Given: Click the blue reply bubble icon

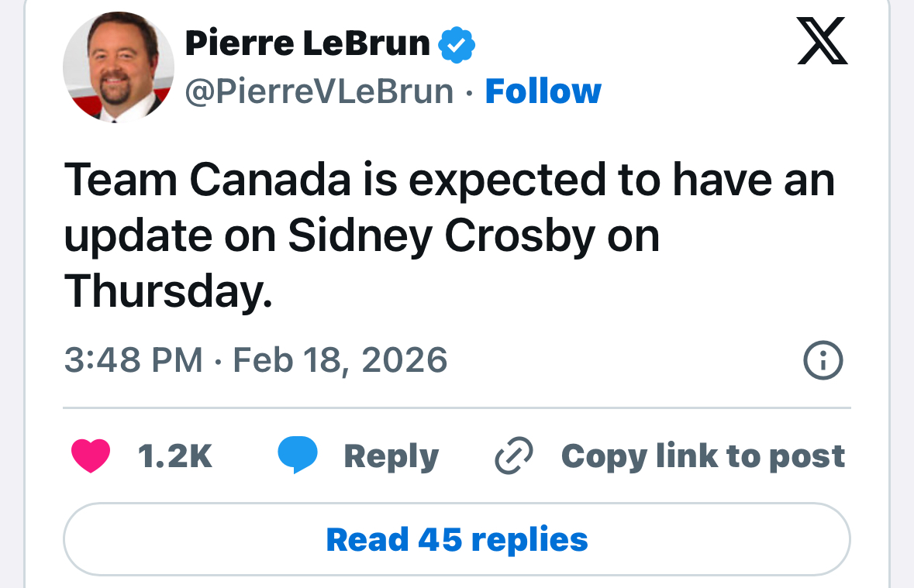Looking at the screenshot, I should click(297, 455).
